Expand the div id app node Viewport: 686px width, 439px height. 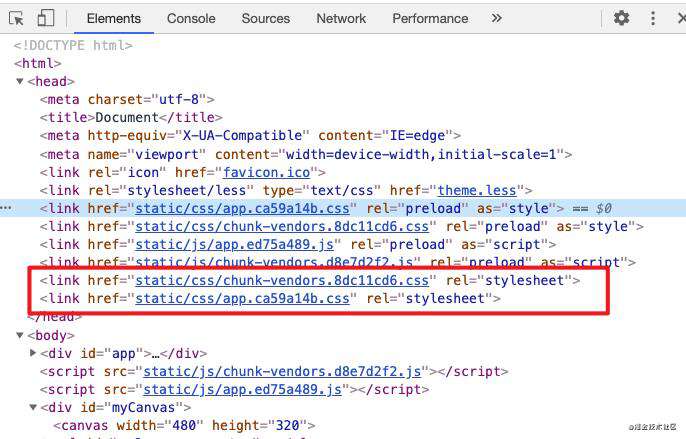(33, 353)
